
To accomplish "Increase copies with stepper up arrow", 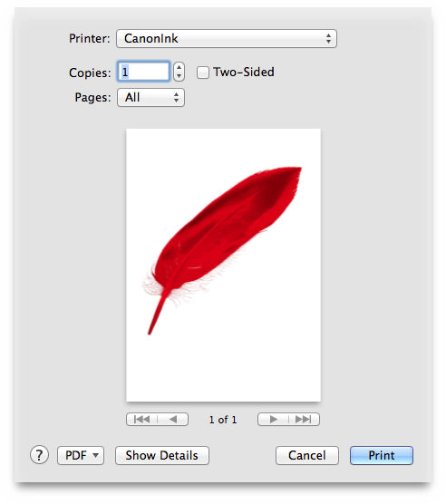I will (179, 67).
